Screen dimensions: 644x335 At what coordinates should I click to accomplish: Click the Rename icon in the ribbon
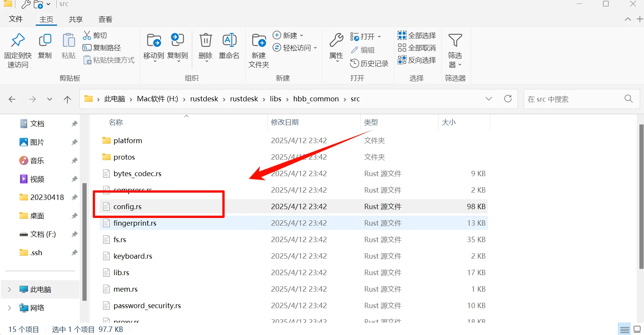229,41
